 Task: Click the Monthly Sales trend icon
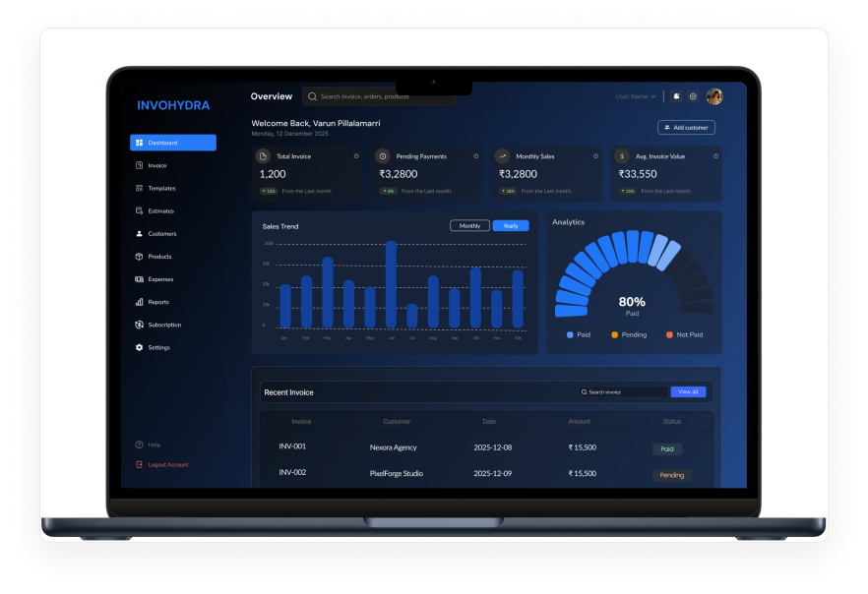point(502,156)
